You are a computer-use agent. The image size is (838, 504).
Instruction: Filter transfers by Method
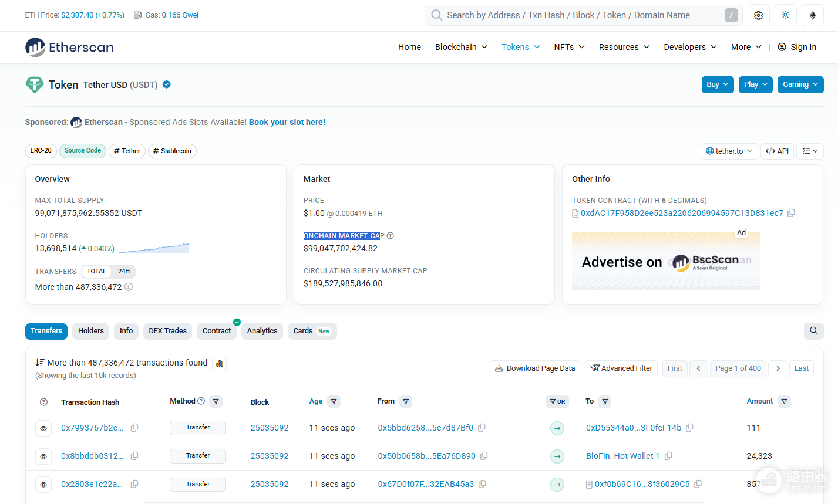[216, 401]
